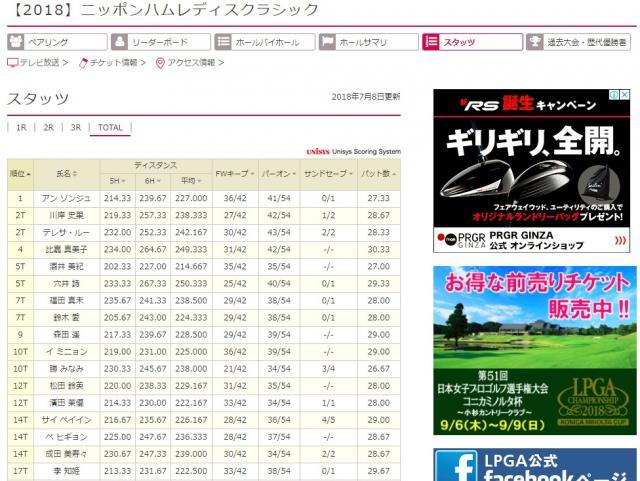Screen dimensions: 640x481
Task: Click the Facebook f logo
Action: click(458, 465)
